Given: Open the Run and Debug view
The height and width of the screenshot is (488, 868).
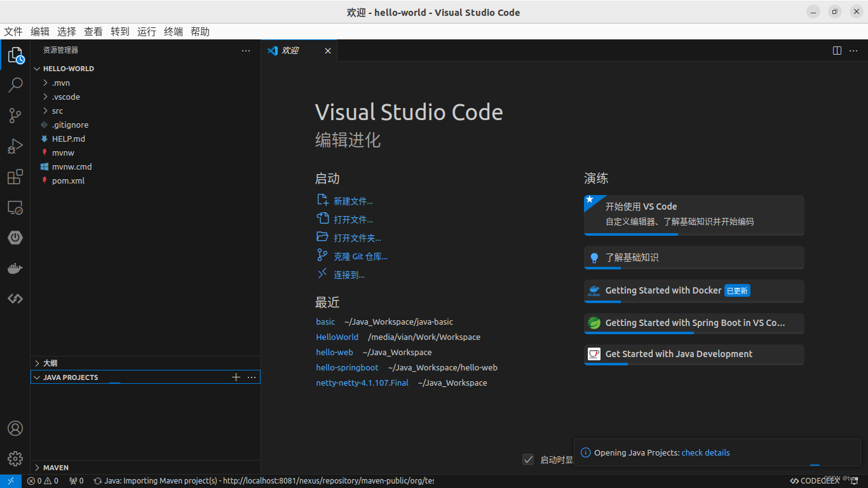Looking at the screenshot, I should click(x=15, y=146).
